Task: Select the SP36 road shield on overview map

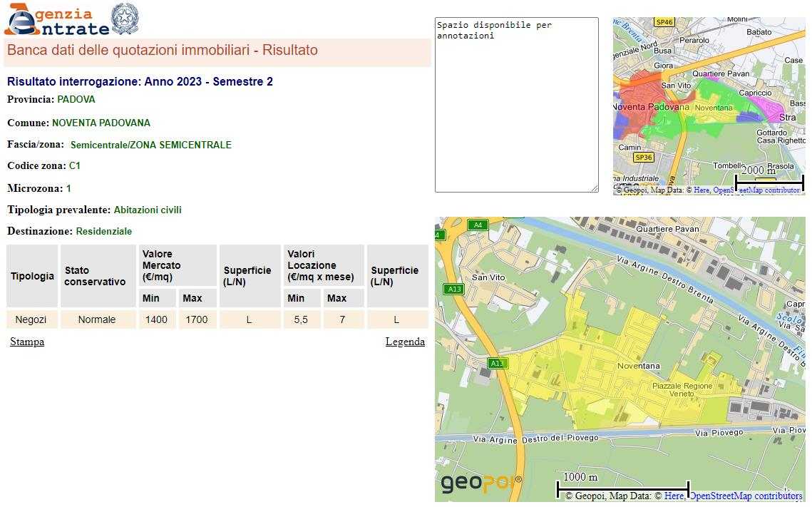Action: point(643,157)
